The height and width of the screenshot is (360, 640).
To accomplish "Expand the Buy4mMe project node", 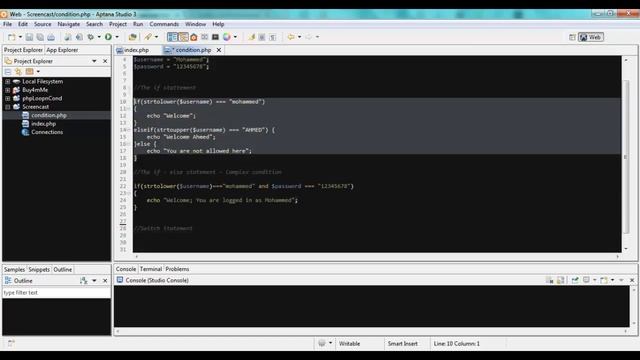I will tap(8, 90).
